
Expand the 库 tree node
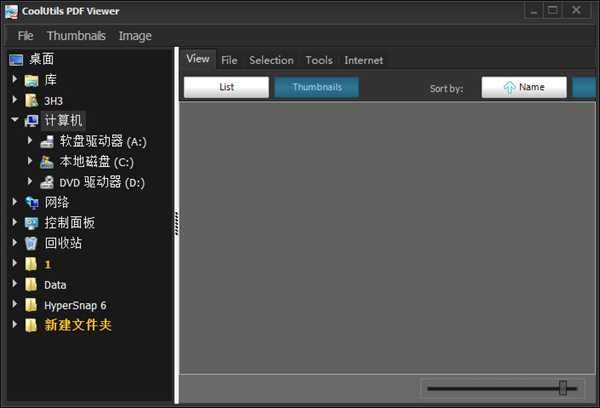click(x=15, y=79)
